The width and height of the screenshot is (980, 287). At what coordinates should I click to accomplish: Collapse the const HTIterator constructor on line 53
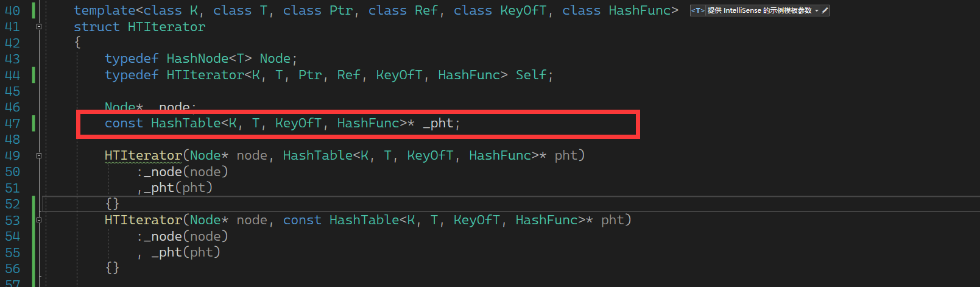(x=39, y=220)
